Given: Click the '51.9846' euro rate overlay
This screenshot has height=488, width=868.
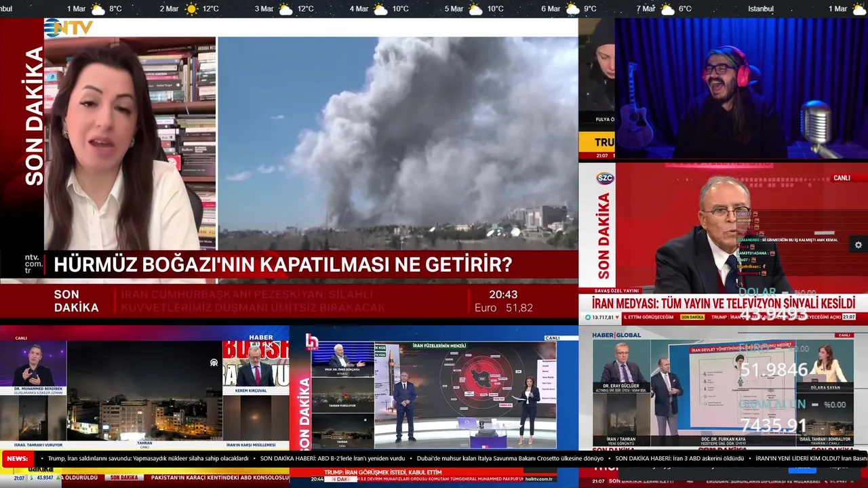Looking at the screenshot, I should tap(774, 369).
